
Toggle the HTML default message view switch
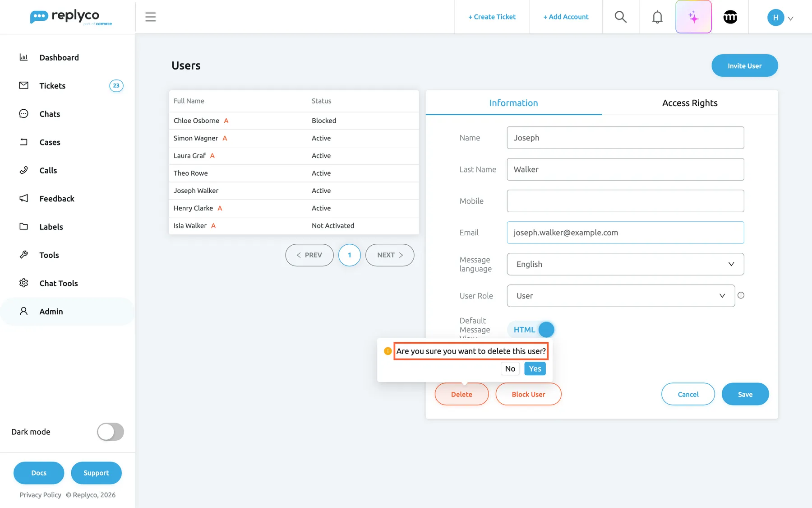[531, 330]
